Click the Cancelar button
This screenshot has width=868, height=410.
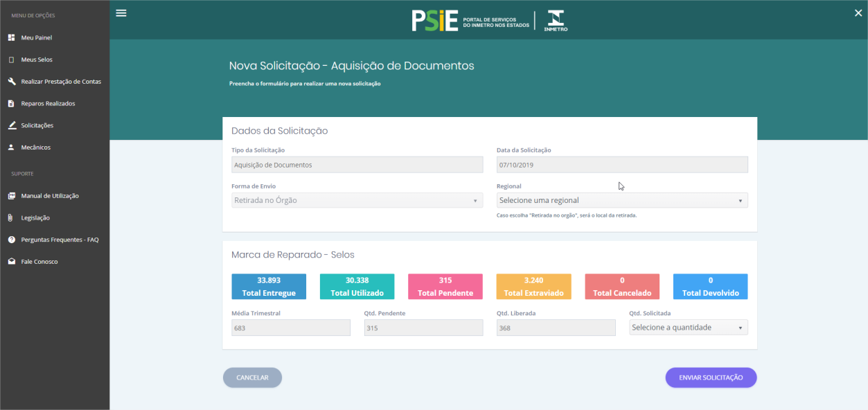coord(252,377)
